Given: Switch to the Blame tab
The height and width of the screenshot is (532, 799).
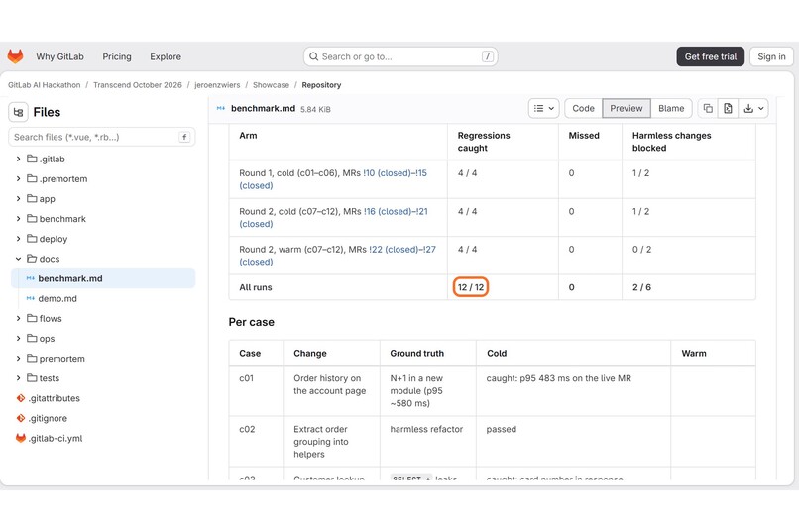Looking at the screenshot, I should pos(671,108).
